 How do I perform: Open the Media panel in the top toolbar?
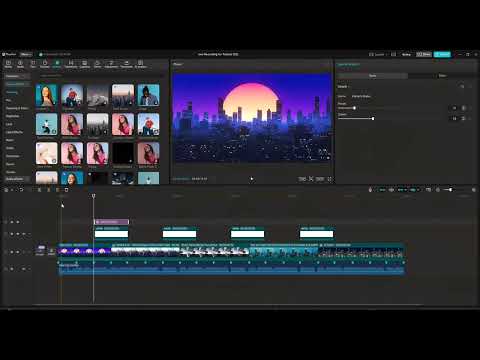8,64
